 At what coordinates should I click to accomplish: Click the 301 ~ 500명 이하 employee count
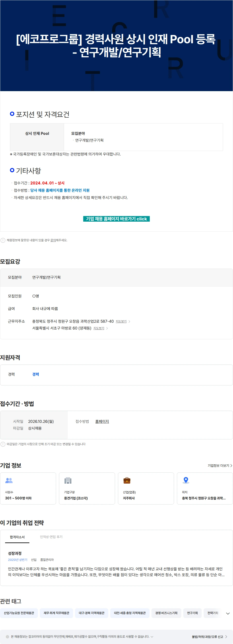coord(18,498)
